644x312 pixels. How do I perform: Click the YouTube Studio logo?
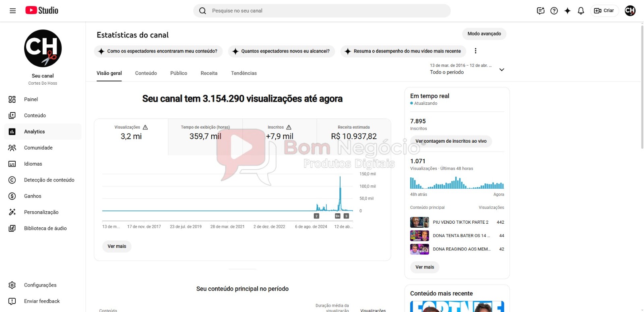[x=42, y=10]
